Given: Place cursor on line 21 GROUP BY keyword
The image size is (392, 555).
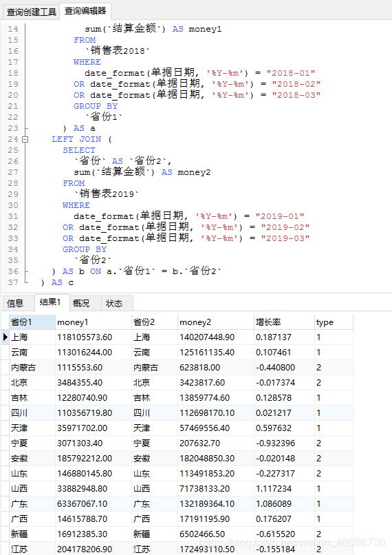Looking at the screenshot, I should click(96, 106).
